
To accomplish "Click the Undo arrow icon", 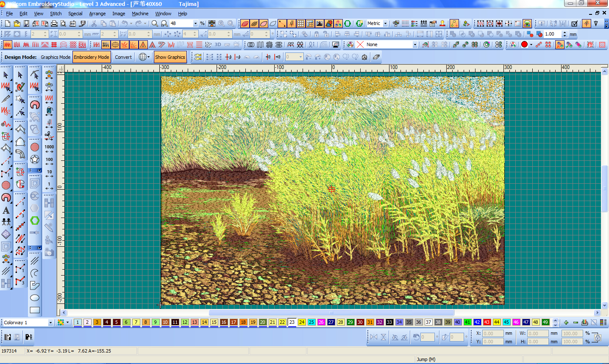I will tap(125, 24).
